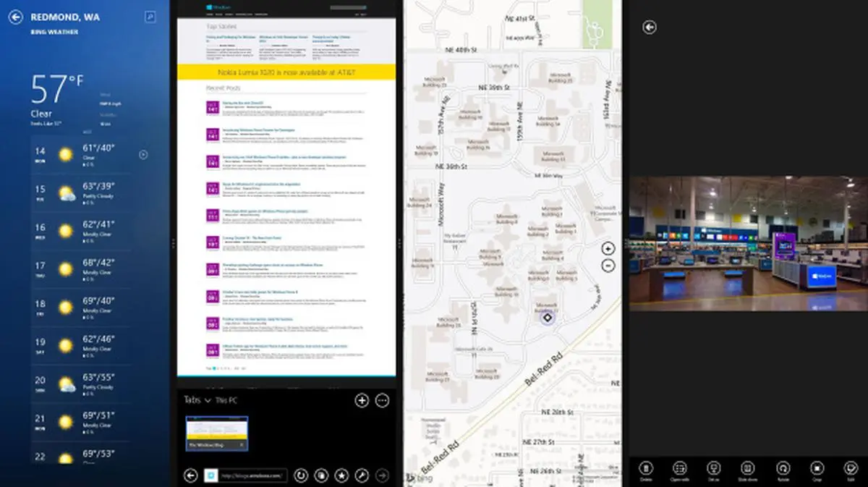868x487 pixels.
Task: Click the 63°/39° forecast for Tuesday
Action: click(98, 186)
